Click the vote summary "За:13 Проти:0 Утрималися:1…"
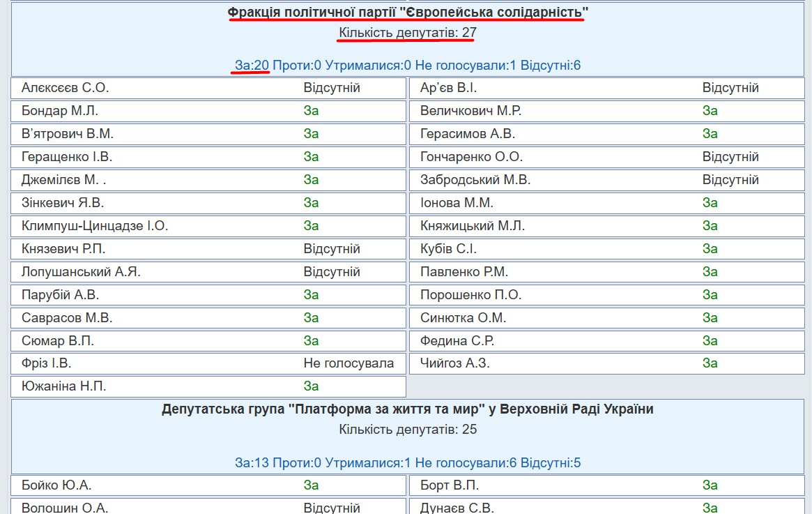Image resolution: width=812 pixels, height=514 pixels. coord(408,462)
